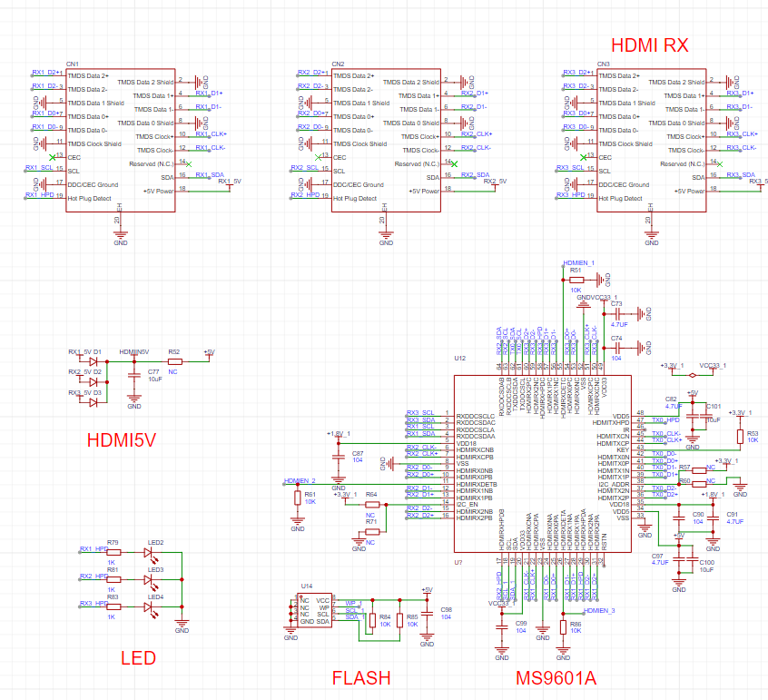
Task: Select the C82 4.7UF capacitor near VDD5
Action: tap(693, 417)
